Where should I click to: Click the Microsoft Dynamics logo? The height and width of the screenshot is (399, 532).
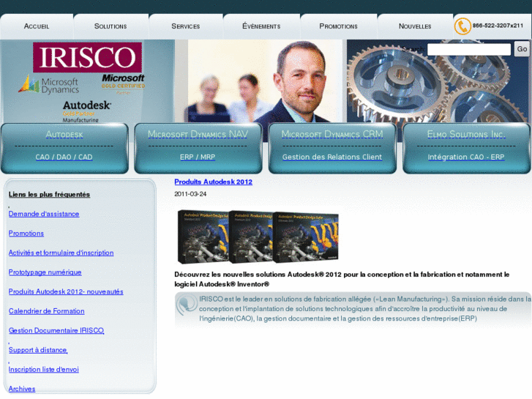[49, 84]
